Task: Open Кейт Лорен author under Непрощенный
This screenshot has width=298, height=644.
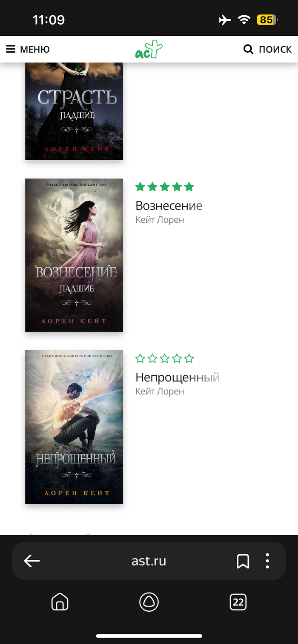Action: pos(160,392)
